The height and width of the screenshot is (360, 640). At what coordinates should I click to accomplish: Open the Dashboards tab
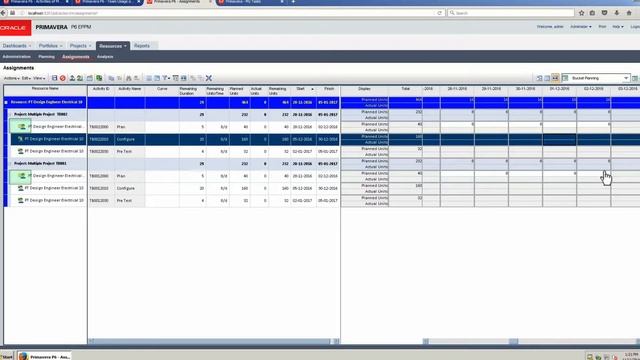click(17, 46)
